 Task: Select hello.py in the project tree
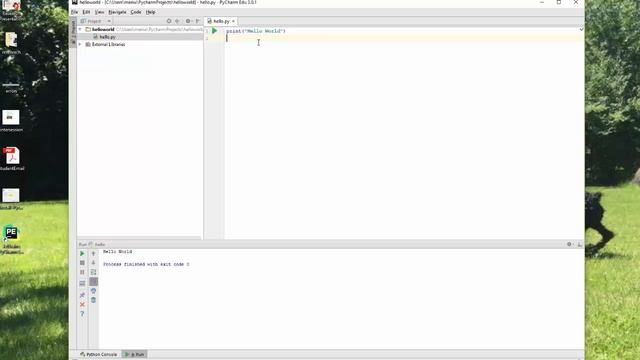pyautogui.click(x=107, y=37)
